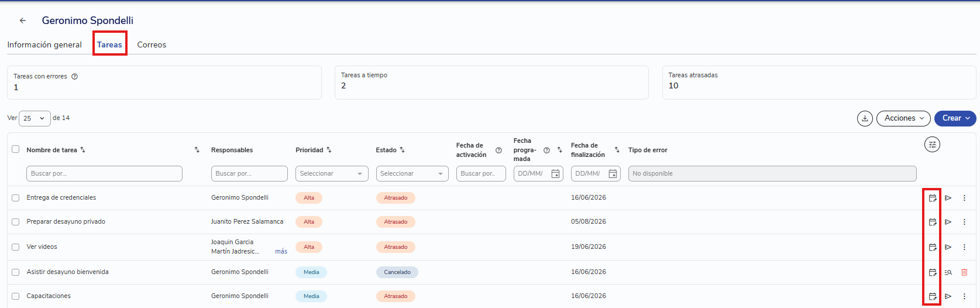Select the Asistir desayuno bienvenida checkbox
Screen dimensions: 980x308
16,272
